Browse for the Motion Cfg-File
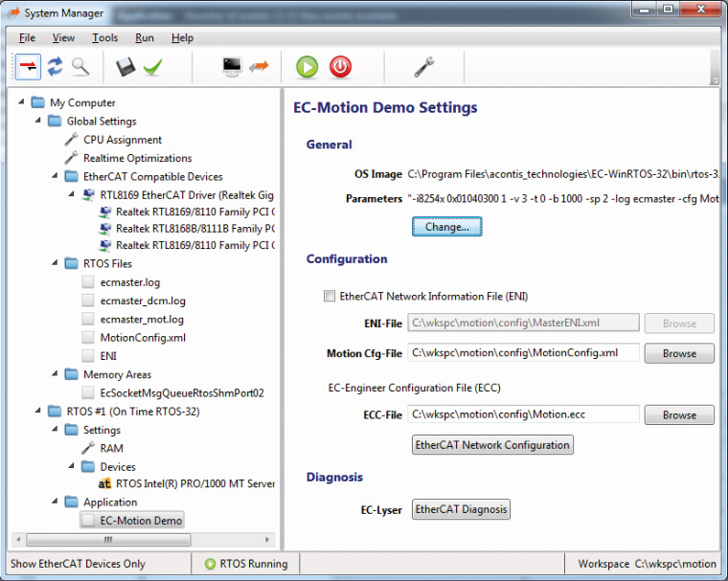728x581 pixels. pos(679,353)
